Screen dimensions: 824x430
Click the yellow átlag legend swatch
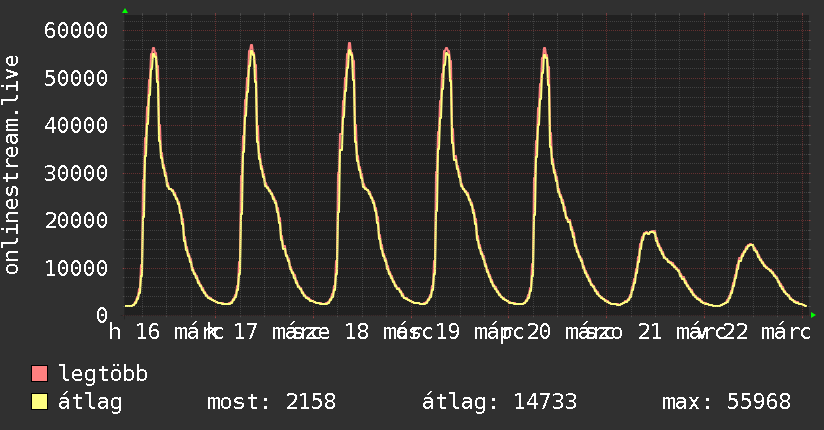[39, 402]
